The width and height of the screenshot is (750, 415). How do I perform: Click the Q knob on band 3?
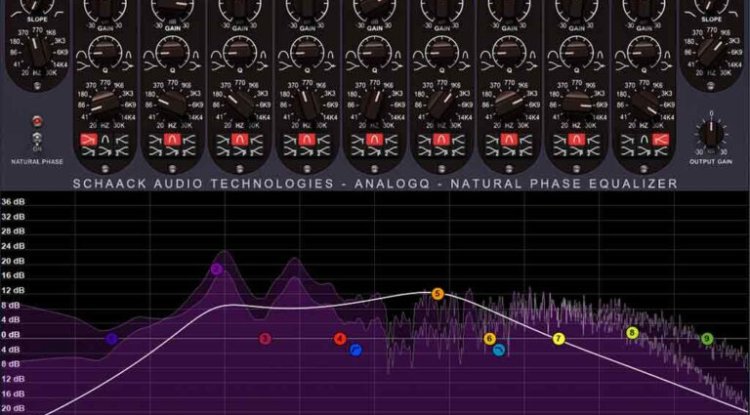(x=239, y=51)
